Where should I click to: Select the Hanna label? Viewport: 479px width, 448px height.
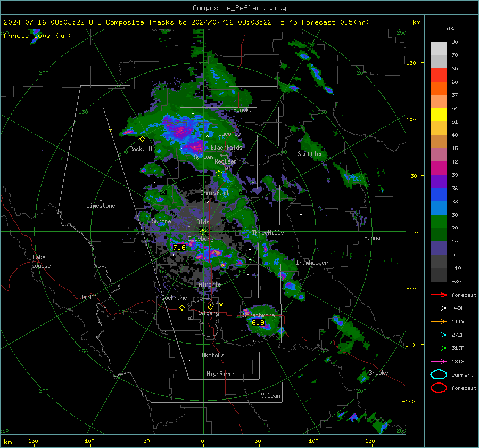coord(372,238)
